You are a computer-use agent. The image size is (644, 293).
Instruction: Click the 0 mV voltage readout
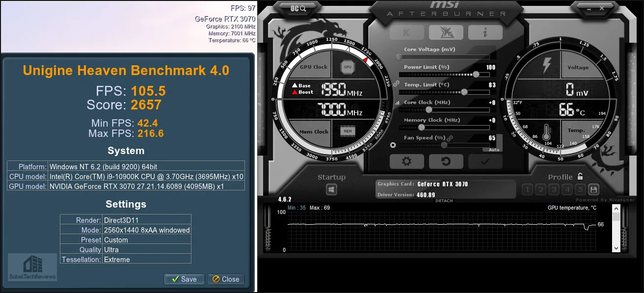(577, 90)
